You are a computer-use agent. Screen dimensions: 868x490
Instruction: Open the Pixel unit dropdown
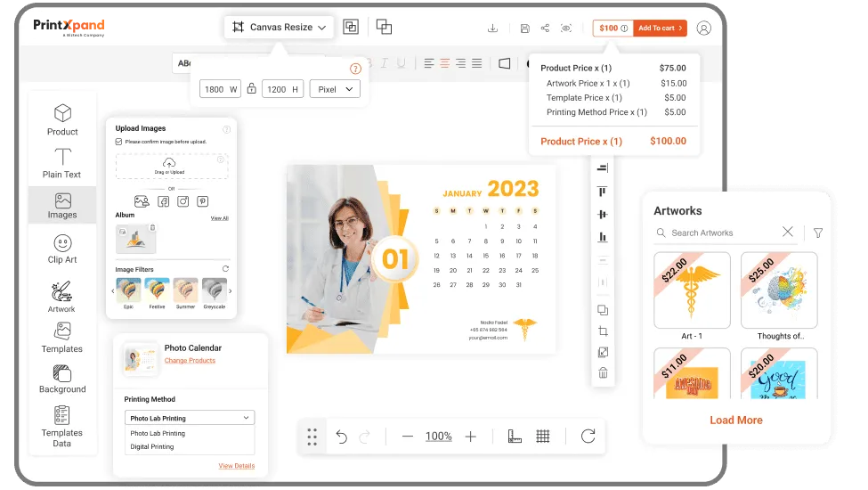335,89
